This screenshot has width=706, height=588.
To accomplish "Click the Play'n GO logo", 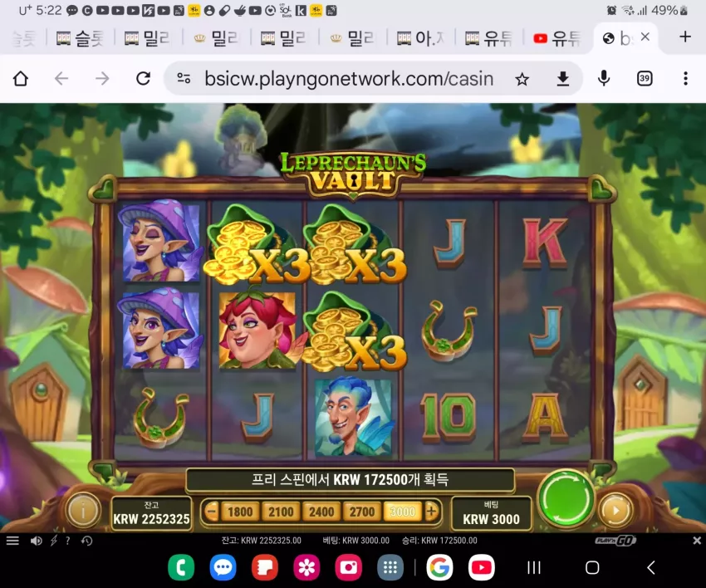I will click(615, 541).
